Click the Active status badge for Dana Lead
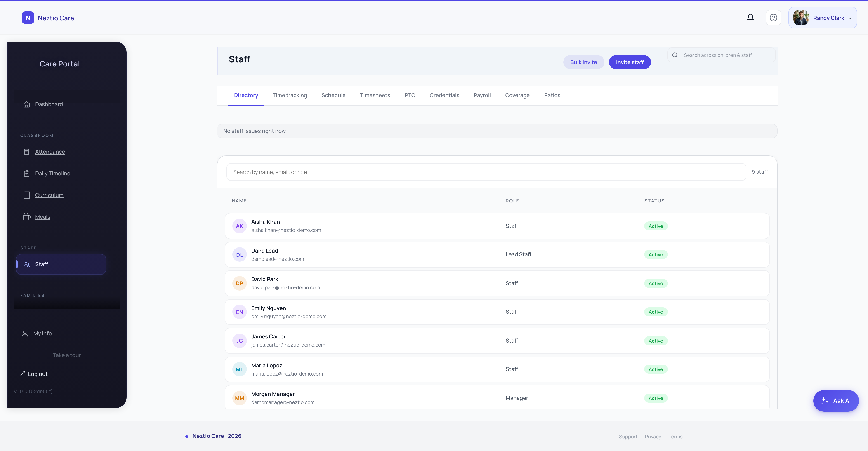 pyautogui.click(x=656, y=255)
